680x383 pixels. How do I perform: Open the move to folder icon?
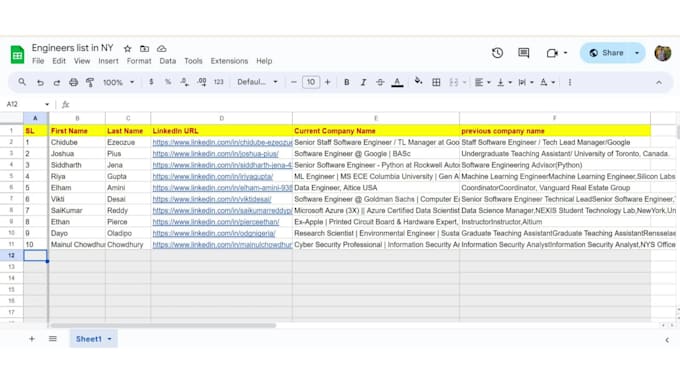[144, 49]
